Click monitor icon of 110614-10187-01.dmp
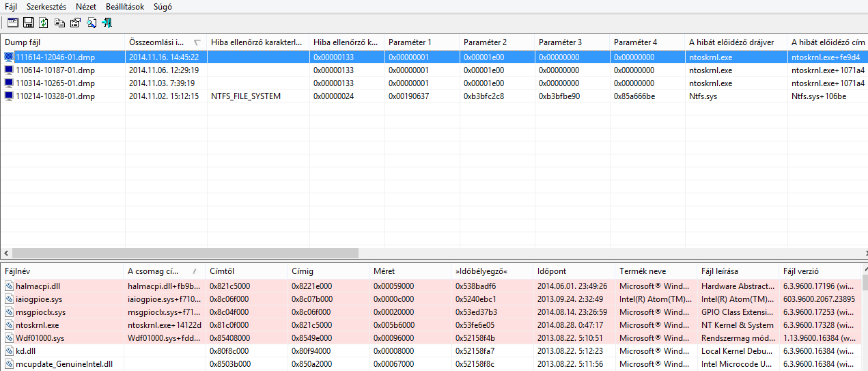The width and height of the screenshot is (868, 371). pyautogui.click(x=9, y=70)
